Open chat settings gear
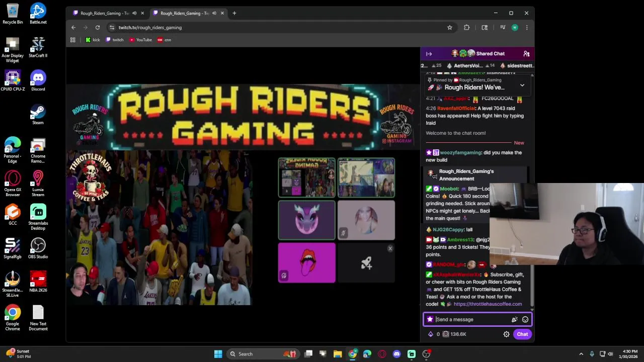 (x=506, y=334)
